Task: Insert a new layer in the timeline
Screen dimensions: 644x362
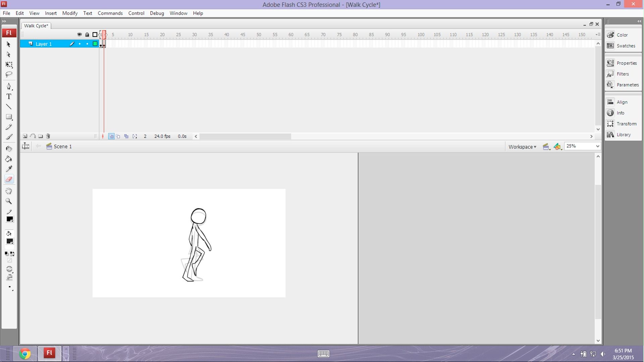Action: click(25, 136)
